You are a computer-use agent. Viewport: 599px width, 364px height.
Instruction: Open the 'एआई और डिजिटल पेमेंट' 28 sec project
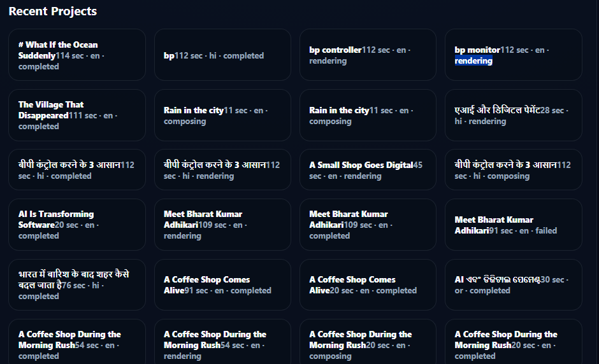[x=514, y=115]
